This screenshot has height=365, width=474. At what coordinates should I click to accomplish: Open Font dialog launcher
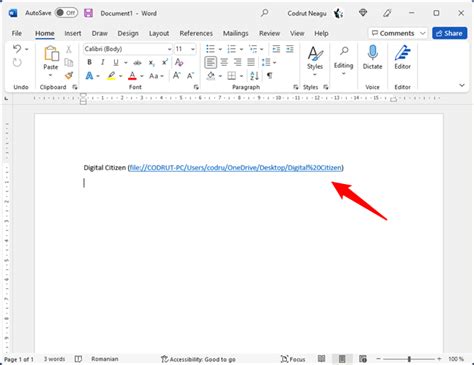tap(196, 87)
